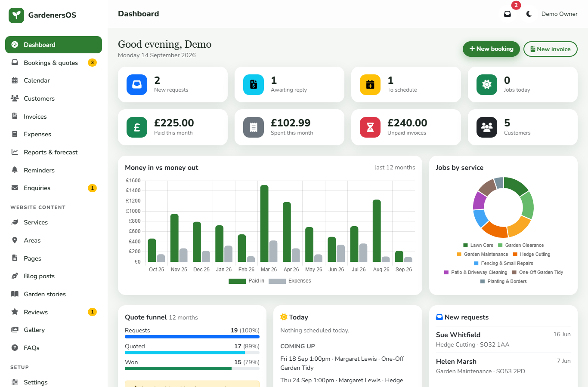Click the yellow To schedule calendar icon
Screen dimensions: 588x387
click(370, 84)
